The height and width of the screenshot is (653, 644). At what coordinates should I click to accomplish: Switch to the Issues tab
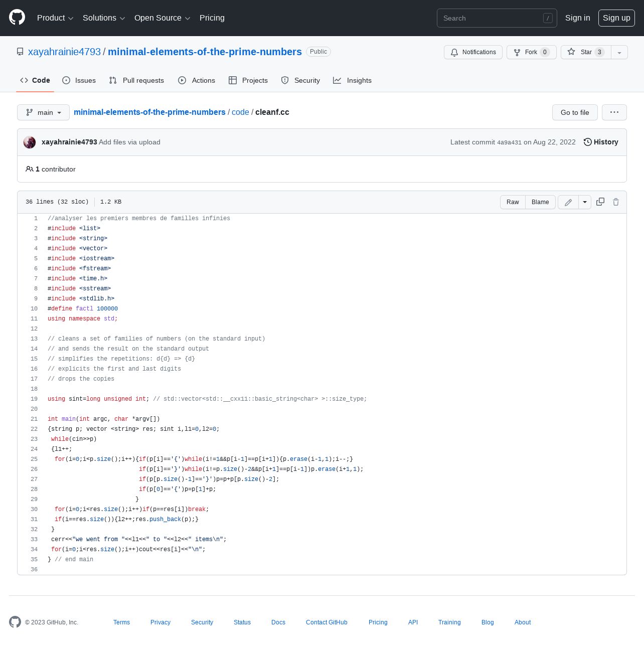[79, 80]
